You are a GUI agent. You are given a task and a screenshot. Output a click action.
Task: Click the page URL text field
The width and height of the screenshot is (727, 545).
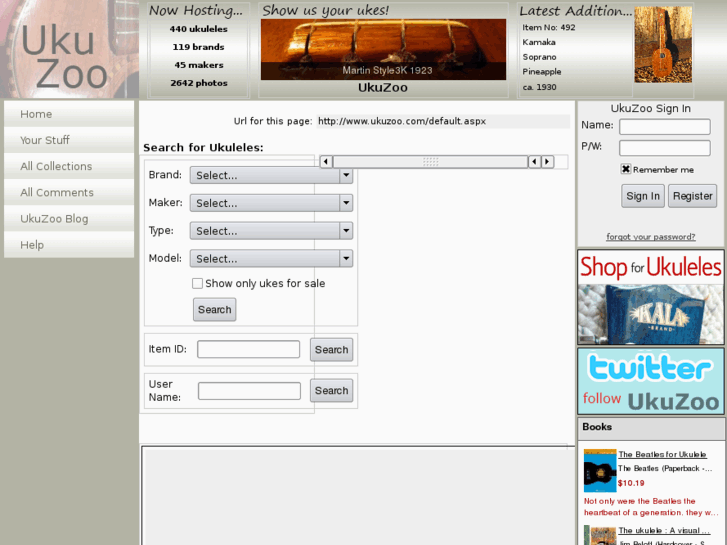[x=443, y=122]
